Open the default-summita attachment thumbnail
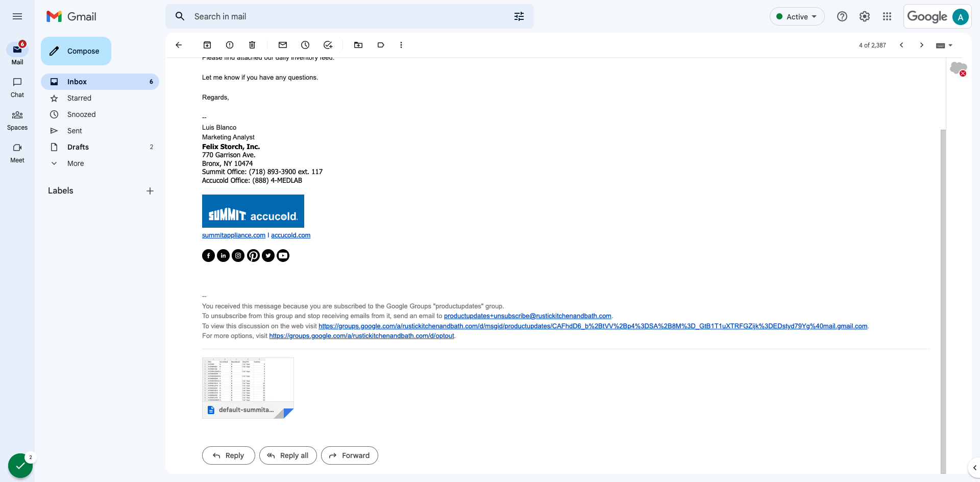980x482 pixels. 248,388
